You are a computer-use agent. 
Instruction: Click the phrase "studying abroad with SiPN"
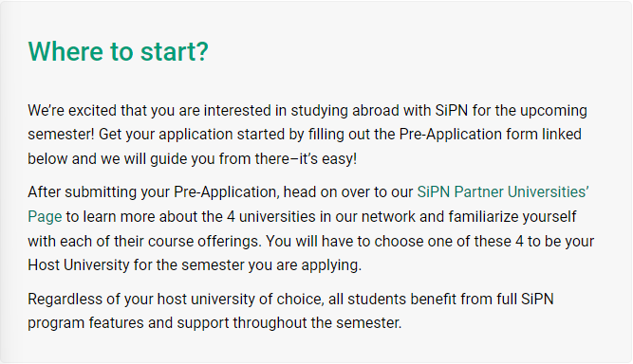tap(379, 111)
